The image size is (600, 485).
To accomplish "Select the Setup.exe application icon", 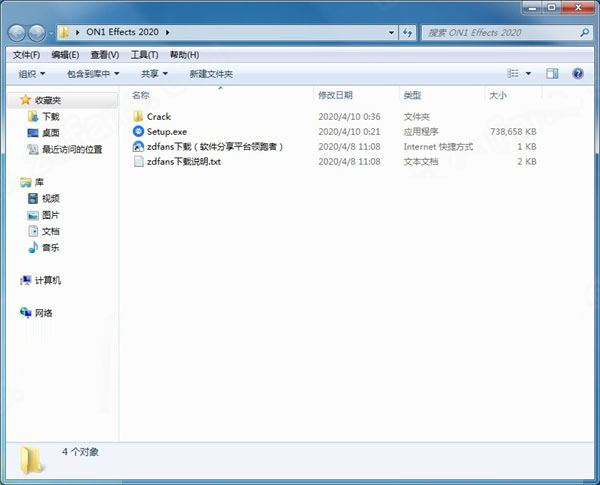I will click(138, 131).
